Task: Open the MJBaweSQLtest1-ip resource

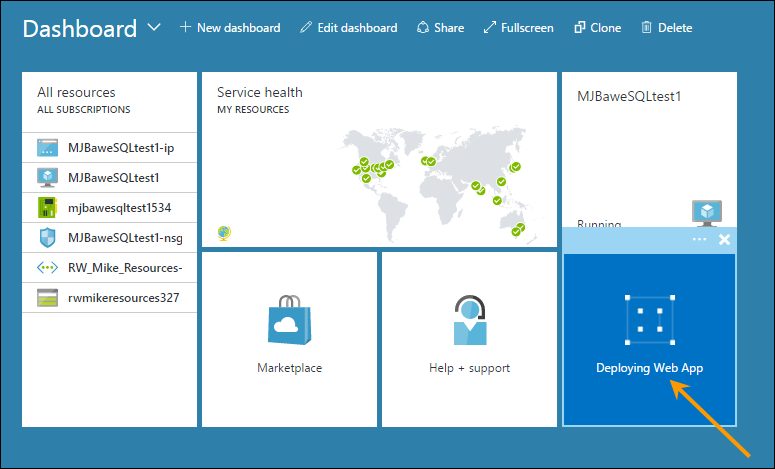Action: tap(109, 148)
